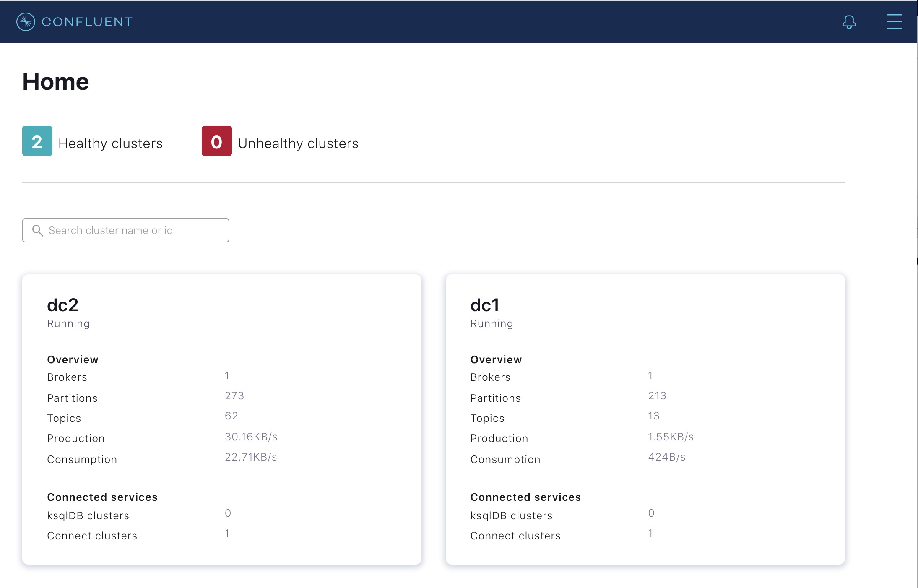Click dc1 Consumption rate 424B/s

coord(666,457)
